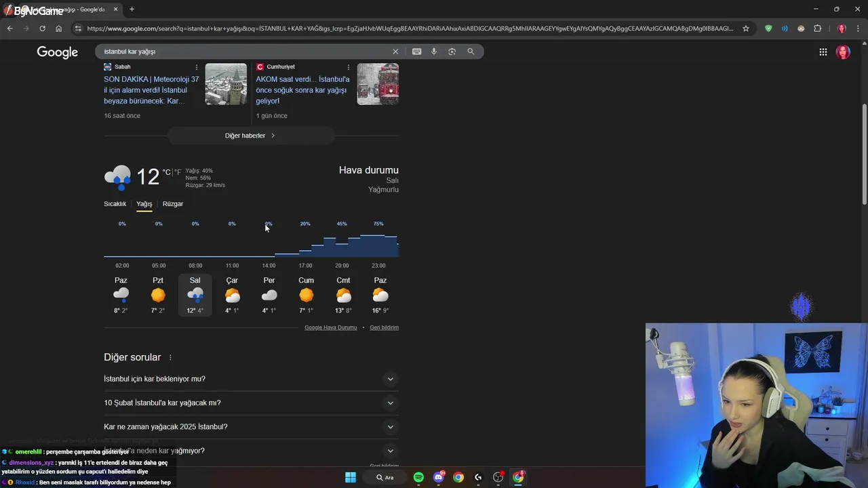
Task: Click the magnifier search icon in the search box
Action: pyautogui.click(x=471, y=52)
